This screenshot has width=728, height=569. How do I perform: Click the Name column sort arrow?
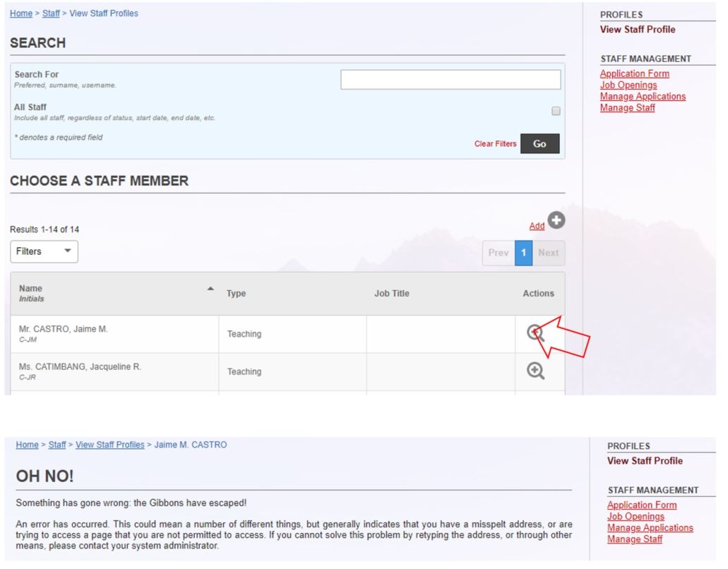point(210,289)
